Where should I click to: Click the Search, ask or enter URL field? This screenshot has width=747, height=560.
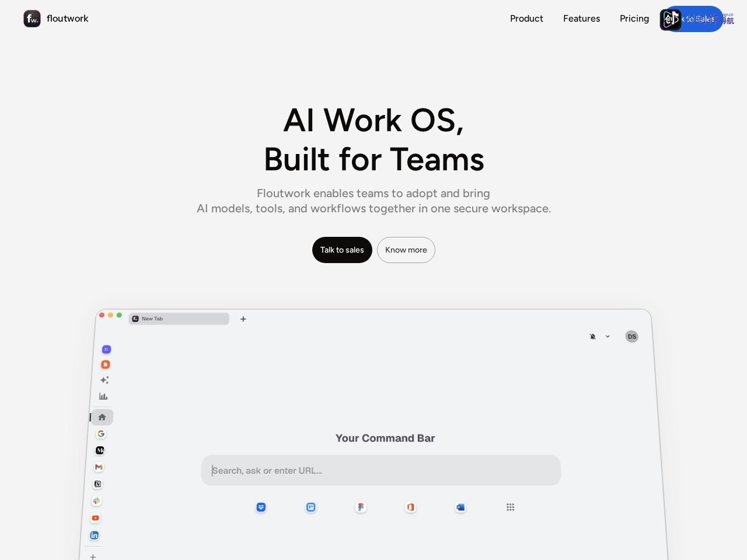coord(381,470)
